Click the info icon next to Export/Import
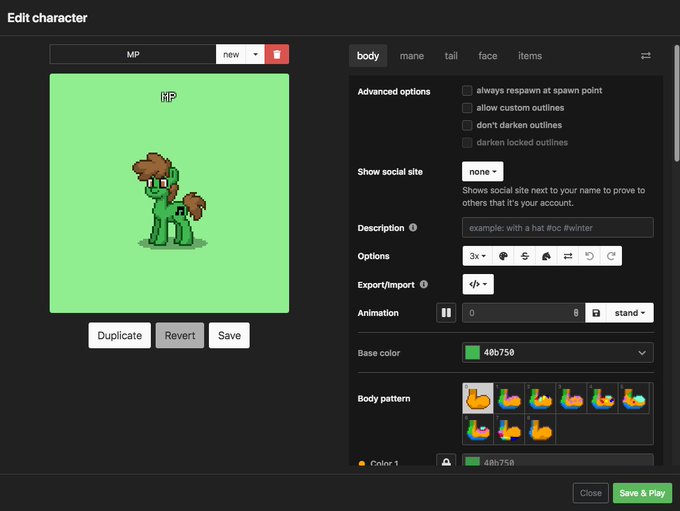Image resolution: width=680 pixels, height=511 pixels. 424,284
